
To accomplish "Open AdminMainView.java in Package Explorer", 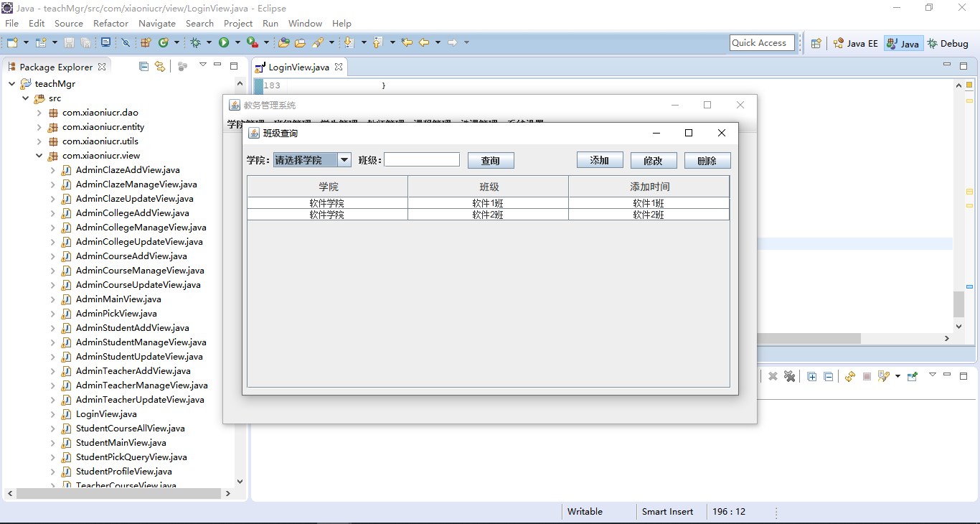I will coord(118,299).
